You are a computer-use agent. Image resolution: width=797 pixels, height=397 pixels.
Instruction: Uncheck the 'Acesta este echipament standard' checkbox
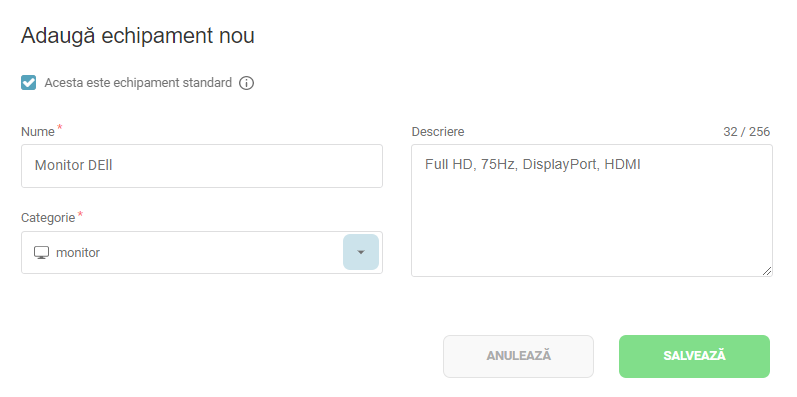(28, 82)
